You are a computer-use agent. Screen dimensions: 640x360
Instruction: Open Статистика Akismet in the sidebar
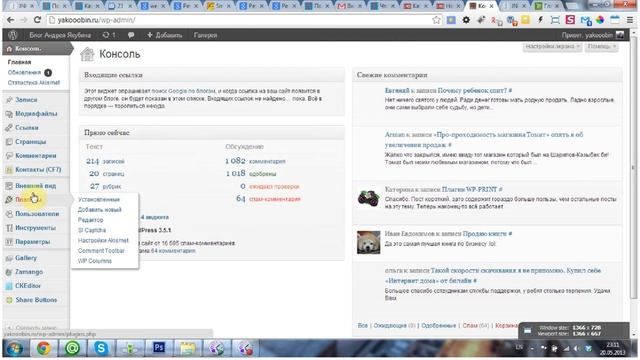click(34, 82)
